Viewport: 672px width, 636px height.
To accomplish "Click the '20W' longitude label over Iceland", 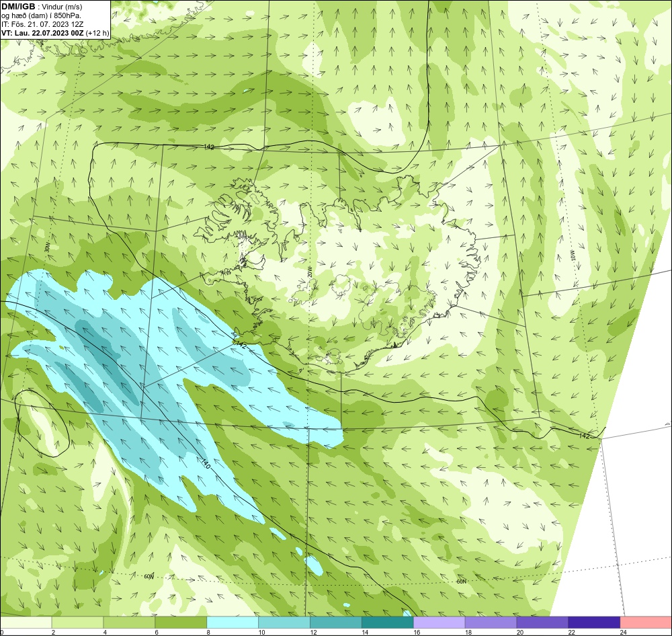I will 309,272.
